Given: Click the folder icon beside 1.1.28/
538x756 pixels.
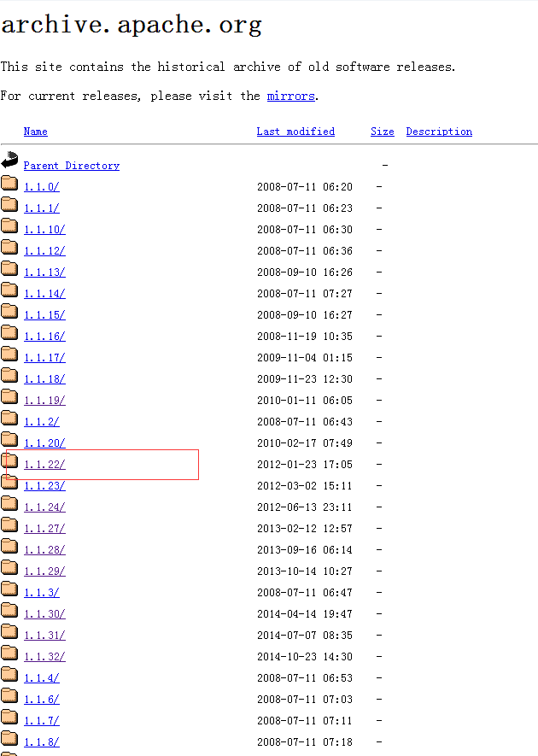Looking at the screenshot, I should click(x=9, y=546).
